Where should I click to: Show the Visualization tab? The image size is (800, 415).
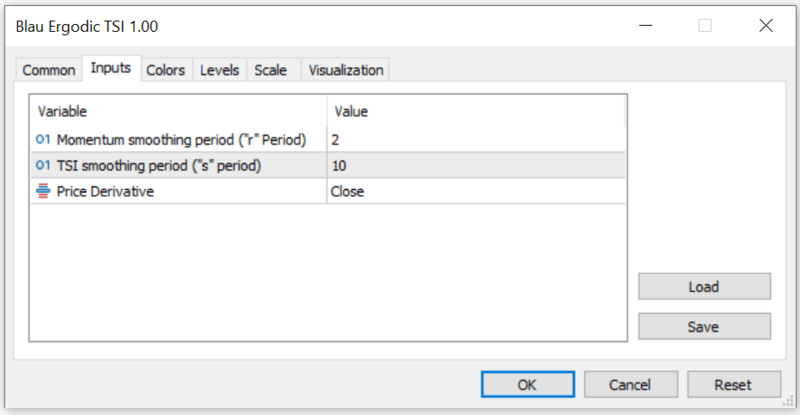345,70
